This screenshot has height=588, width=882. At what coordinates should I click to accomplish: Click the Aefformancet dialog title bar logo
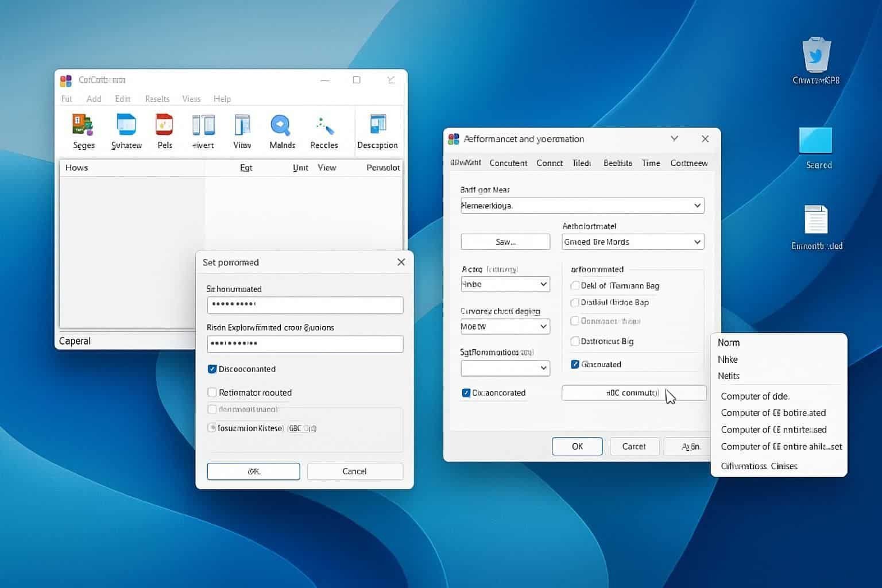point(454,139)
